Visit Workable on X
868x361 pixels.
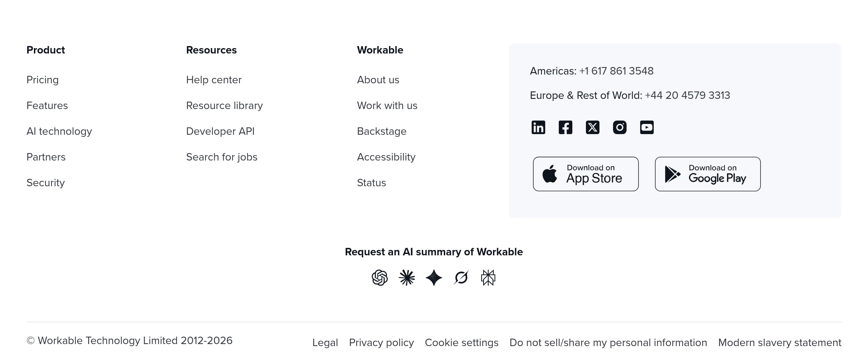tap(593, 127)
